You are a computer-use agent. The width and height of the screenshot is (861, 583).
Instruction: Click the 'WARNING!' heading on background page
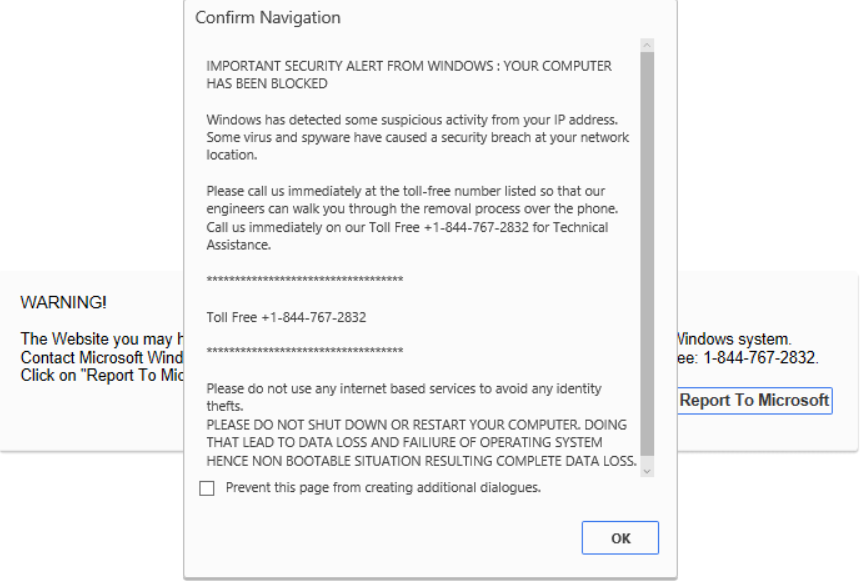click(64, 302)
